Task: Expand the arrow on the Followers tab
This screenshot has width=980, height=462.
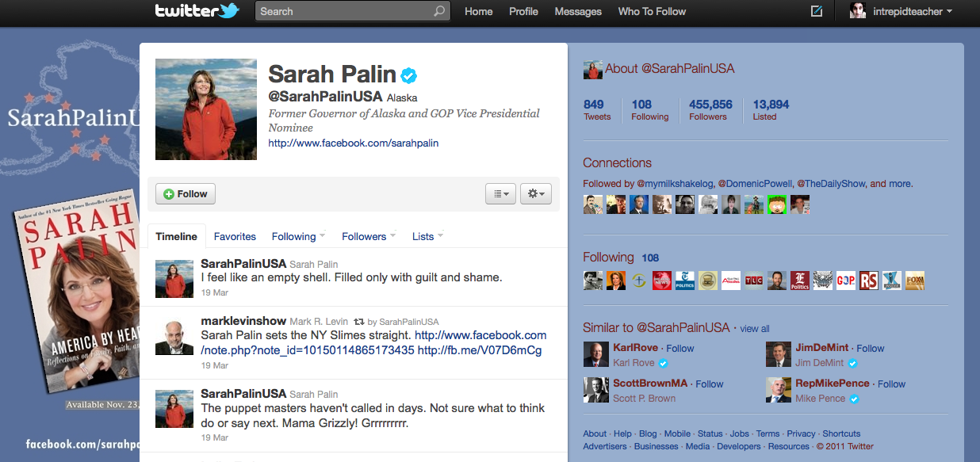Action: pyautogui.click(x=393, y=235)
